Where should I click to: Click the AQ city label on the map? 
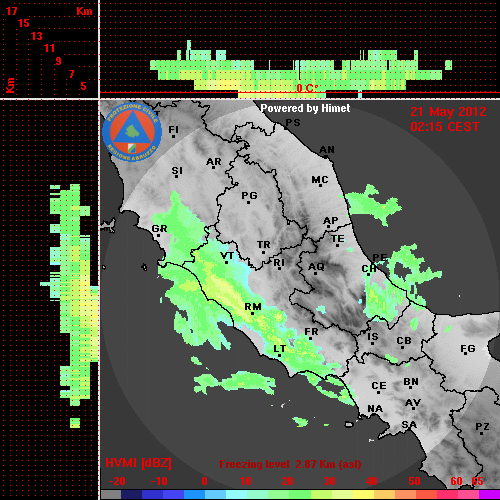click(x=316, y=267)
